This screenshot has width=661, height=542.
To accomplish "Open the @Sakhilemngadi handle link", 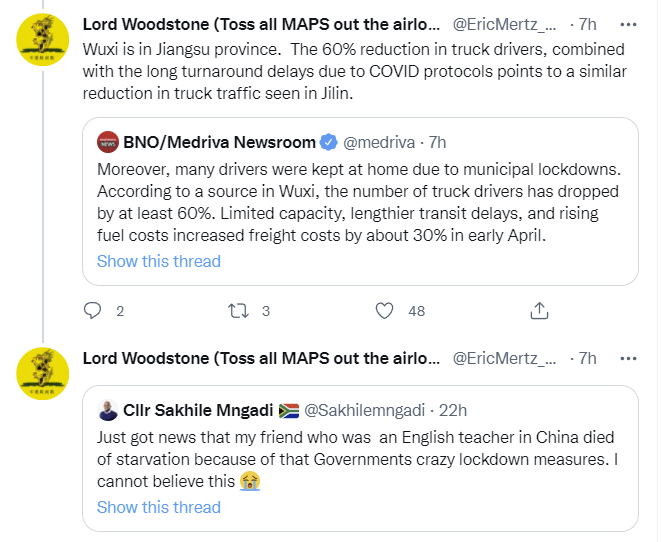I will pos(364,411).
